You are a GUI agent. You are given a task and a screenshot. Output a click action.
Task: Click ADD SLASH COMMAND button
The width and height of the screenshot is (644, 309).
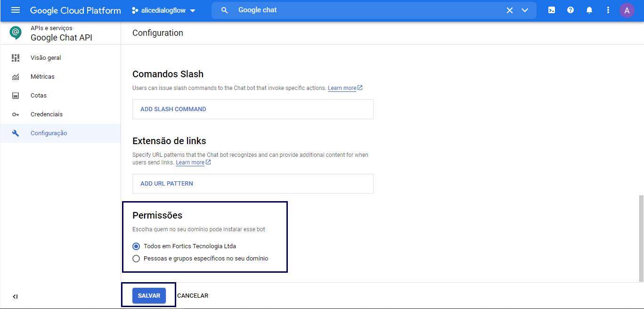(x=253, y=109)
